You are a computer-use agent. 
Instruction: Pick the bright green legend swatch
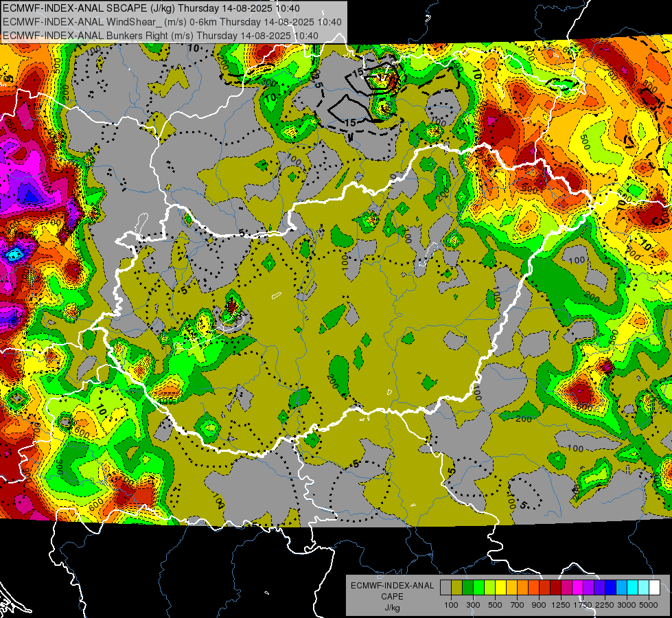(478, 588)
